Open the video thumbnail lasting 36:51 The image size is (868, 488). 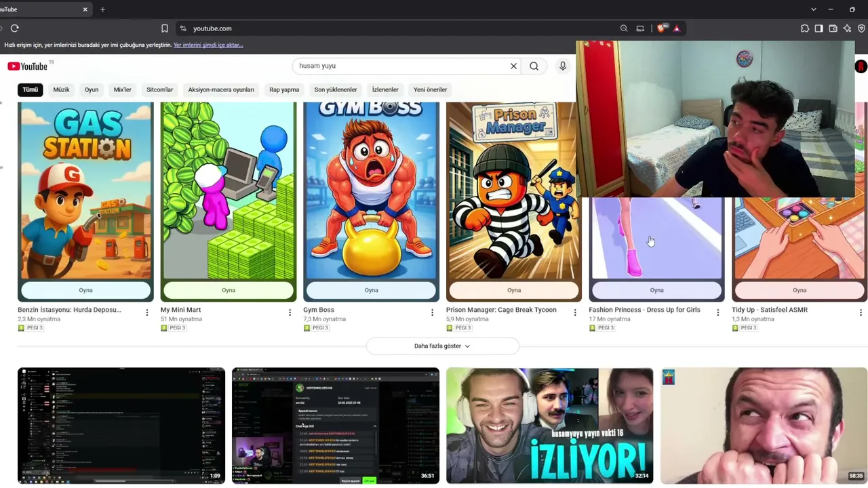coord(336,426)
